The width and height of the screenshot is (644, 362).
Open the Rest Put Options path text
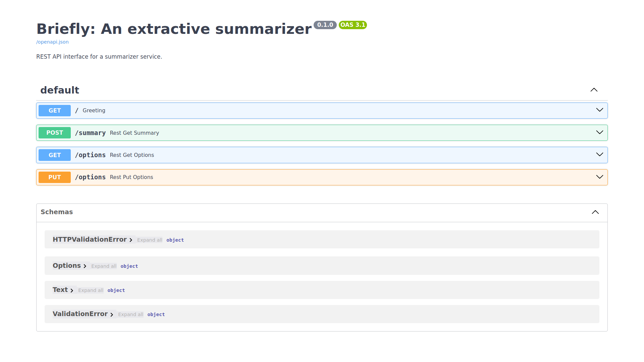click(x=90, y=177)
